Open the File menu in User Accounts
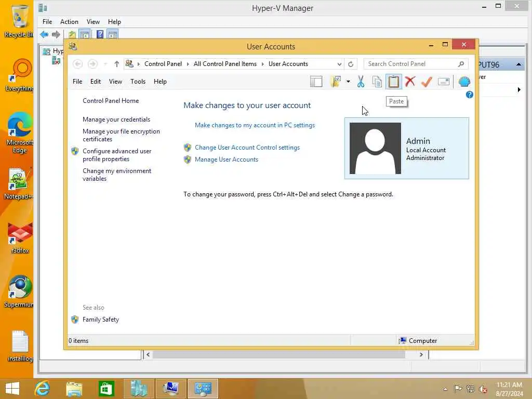This screenshot has width=532, height=399. click(x=77, y=82)
